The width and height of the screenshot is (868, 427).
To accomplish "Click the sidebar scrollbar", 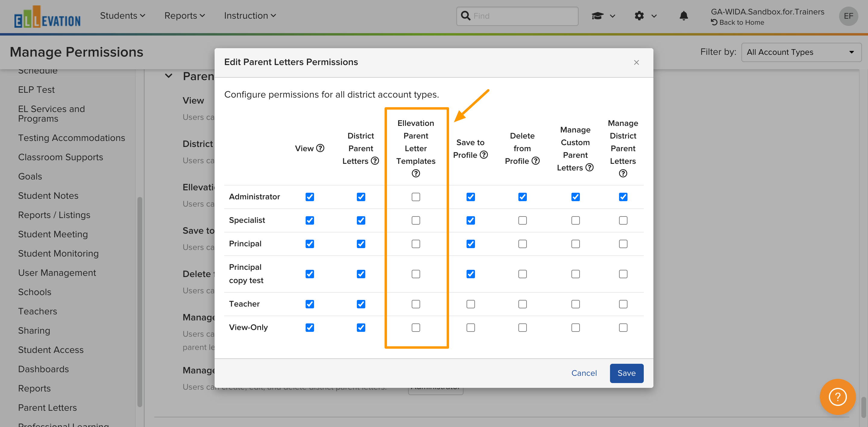I will click(x=140, y=302).
